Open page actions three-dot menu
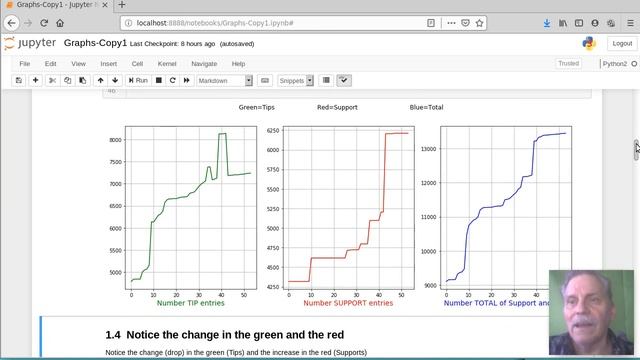 point(451,23)
